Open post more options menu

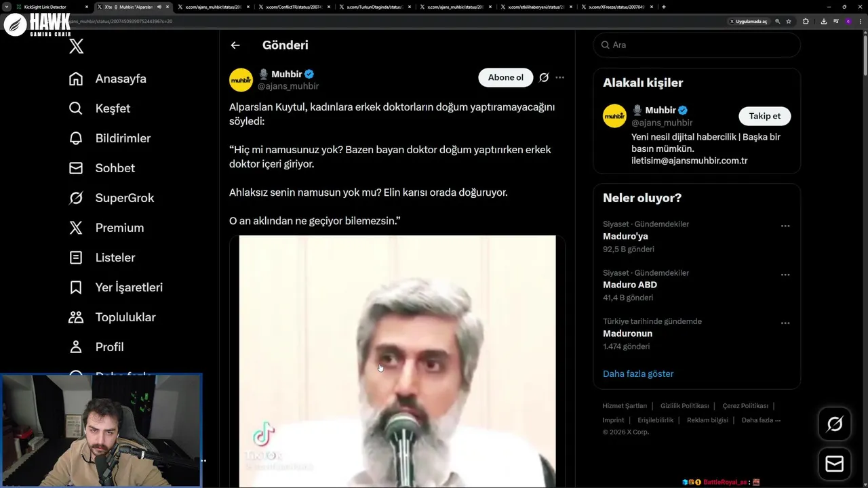[x=559, y=77]
